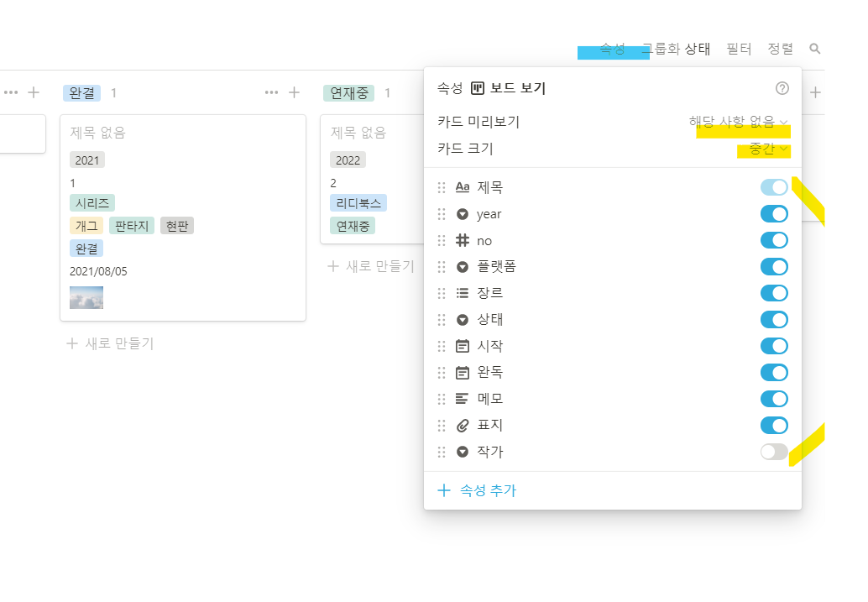The width and height of the screenshot is (868, 602).
Task: Open the 그룹화 상태 menu
Action: pos(677,49)
